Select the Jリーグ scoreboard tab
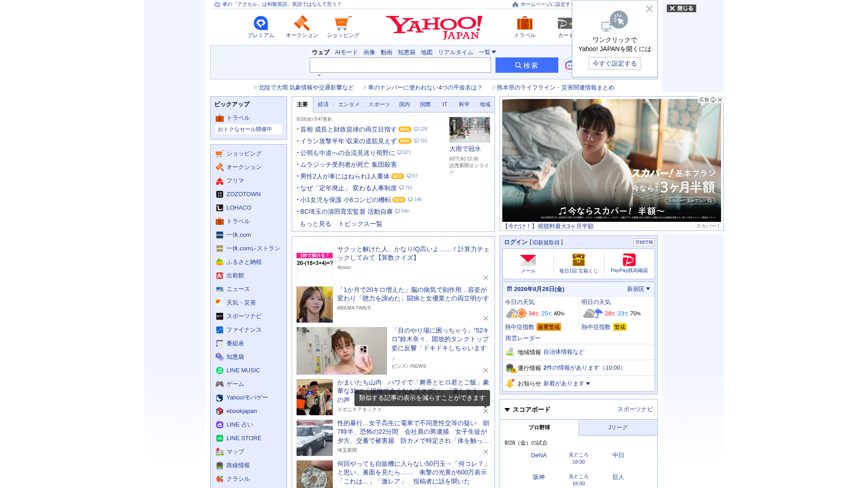Image resolution: width=868 pixels, height=488 pixels. [x=618, y=427]
